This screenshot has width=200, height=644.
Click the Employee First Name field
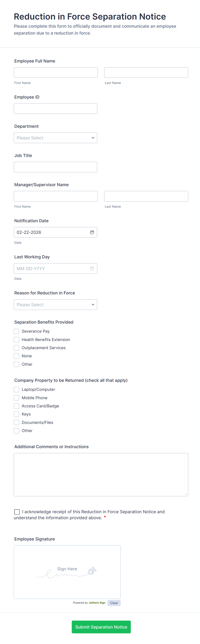coord(55,73)
